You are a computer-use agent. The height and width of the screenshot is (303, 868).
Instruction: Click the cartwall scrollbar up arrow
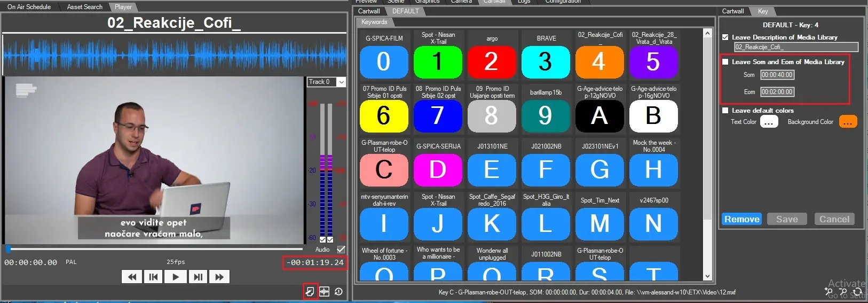click(x=708, y=33)
